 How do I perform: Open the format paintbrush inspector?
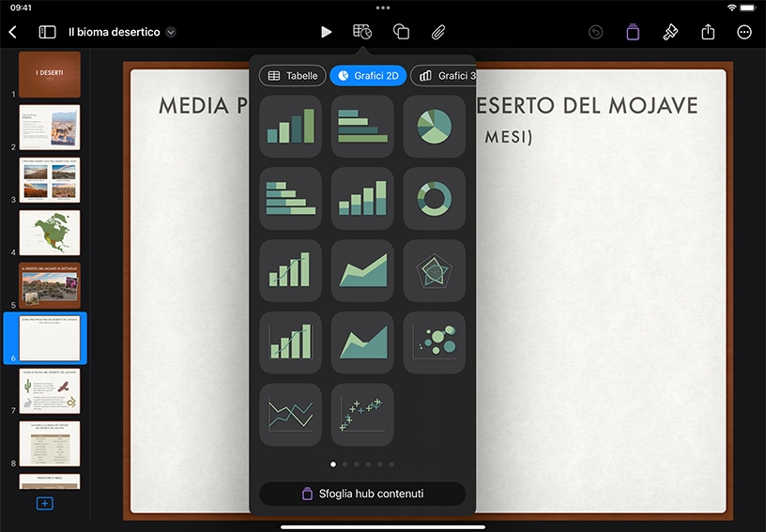(x=669, y=32)
